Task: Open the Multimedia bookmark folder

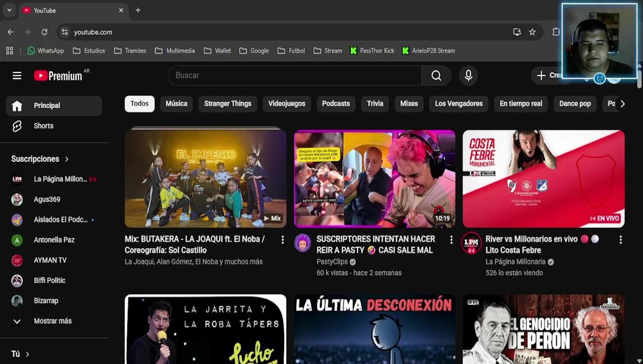Action: [x=175, y=51]
